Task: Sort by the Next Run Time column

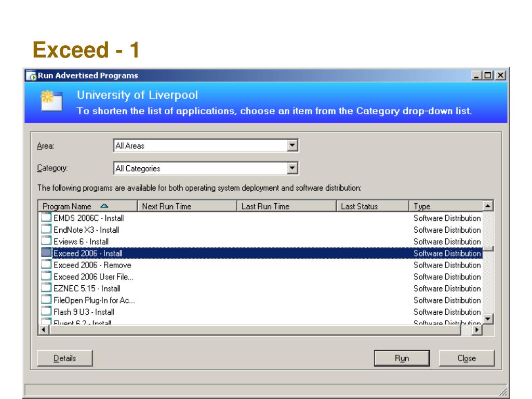Action: pos(187,206)
